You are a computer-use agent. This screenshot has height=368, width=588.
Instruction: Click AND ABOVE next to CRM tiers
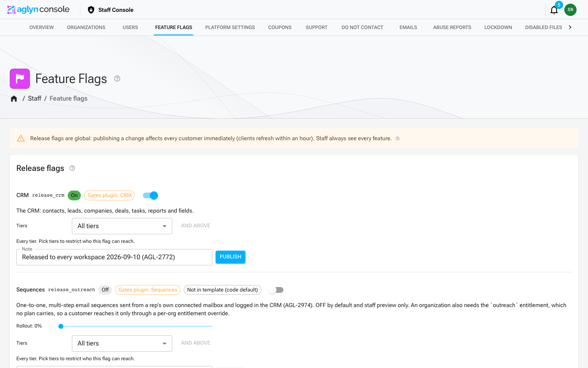point(196,226)
